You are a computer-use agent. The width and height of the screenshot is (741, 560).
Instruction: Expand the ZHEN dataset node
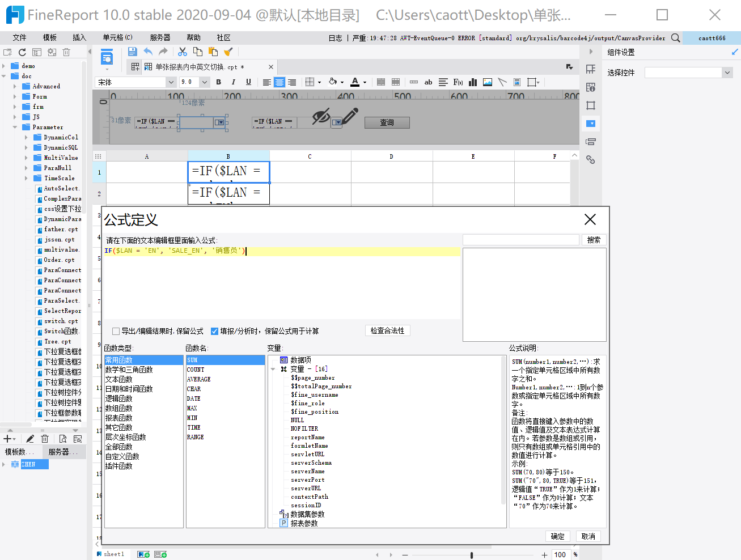(x=4, y=464)
